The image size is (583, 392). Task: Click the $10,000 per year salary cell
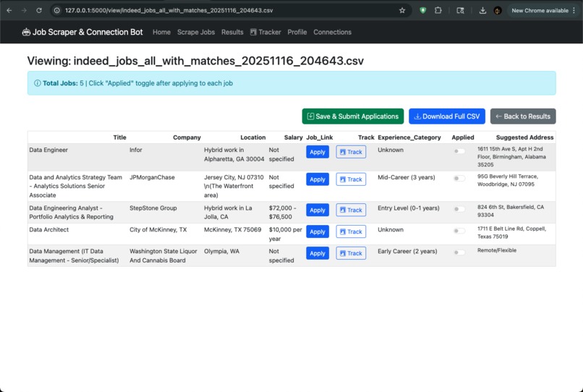(x=285, y=234)
